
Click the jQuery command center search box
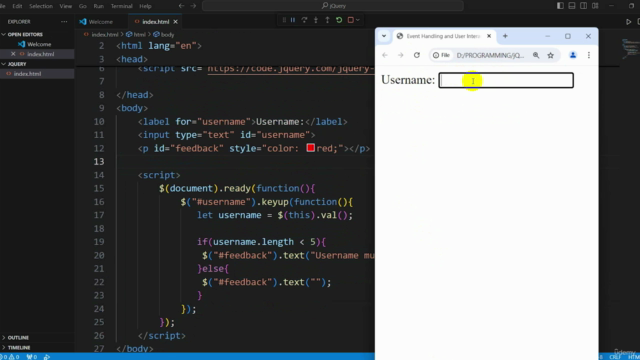click(333, 6)
